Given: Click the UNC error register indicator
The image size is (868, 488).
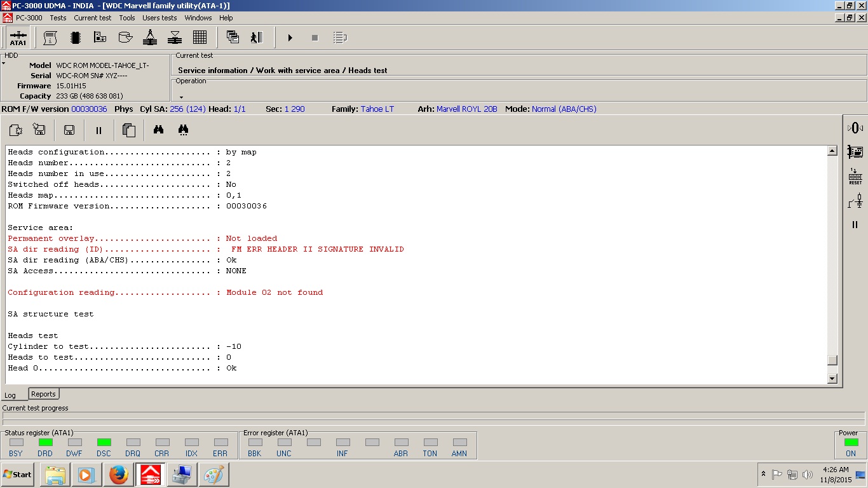Looking at the screenshot, I should pyautogui.click(x=284, y=442).
